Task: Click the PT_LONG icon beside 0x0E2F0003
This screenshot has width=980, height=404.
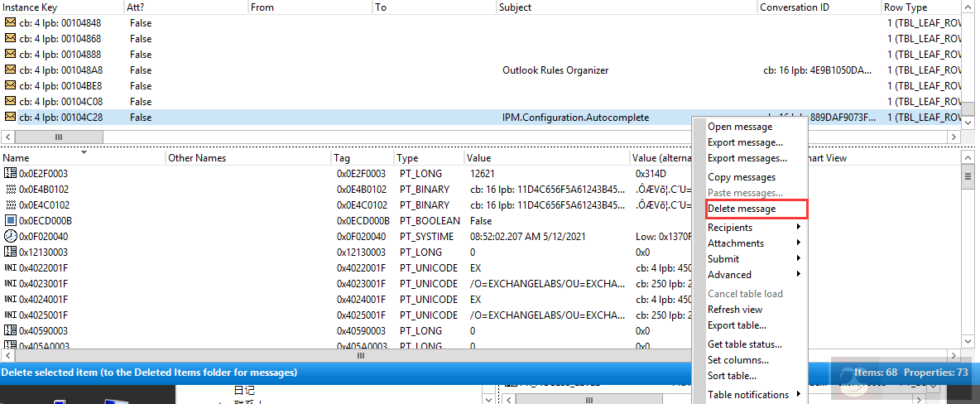Action: click(10, 174)
